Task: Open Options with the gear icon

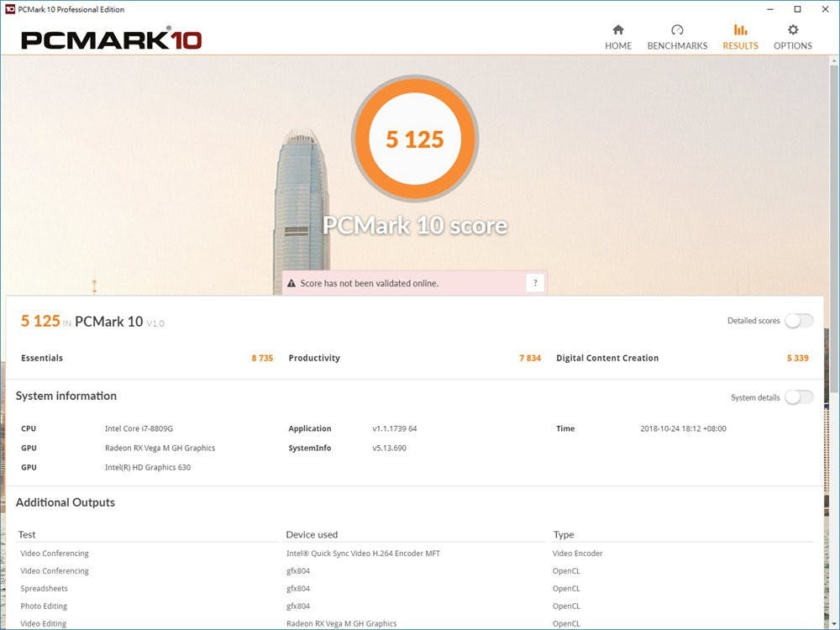Action: pyautogui.click(x=793, y=30)
